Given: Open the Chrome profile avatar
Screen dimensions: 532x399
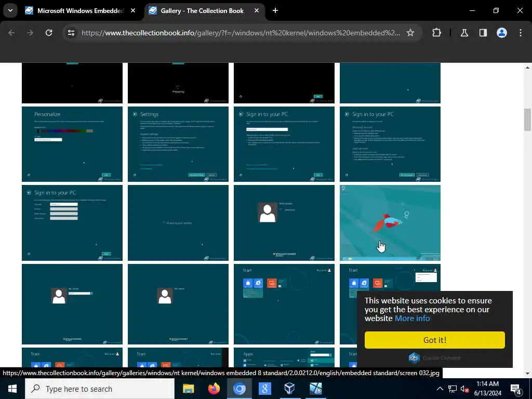Looking at the screenshot, I should coord(502,33).
